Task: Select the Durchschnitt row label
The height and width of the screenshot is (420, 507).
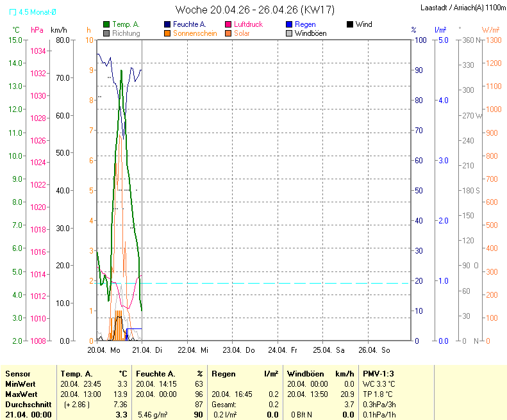Action: point(25,405)
